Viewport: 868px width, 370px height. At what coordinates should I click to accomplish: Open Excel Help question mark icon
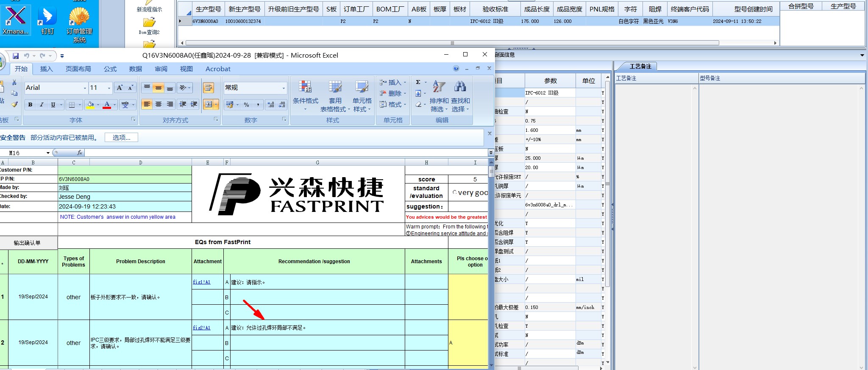click(x=456, y=68)
